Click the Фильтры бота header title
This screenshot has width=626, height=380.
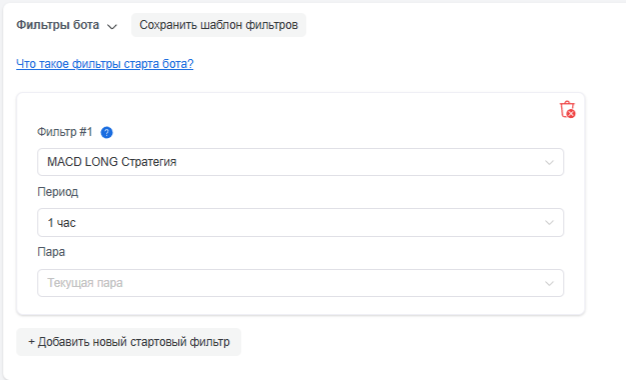pos(57,25)
